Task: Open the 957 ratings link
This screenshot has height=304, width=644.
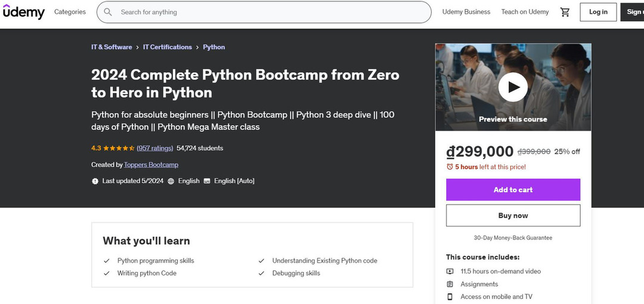Action: [155, 148]
